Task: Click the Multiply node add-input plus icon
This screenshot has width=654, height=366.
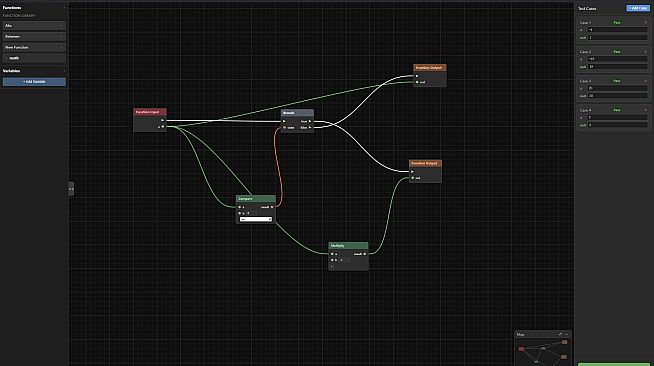Action: pos(332,266)
